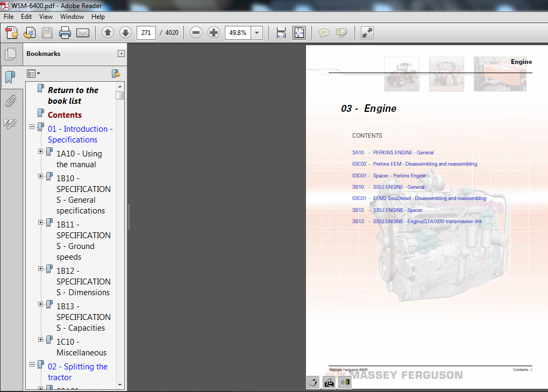Go to previous page with up arrow
The image size is (548, 392).
(x=108, y=33)
